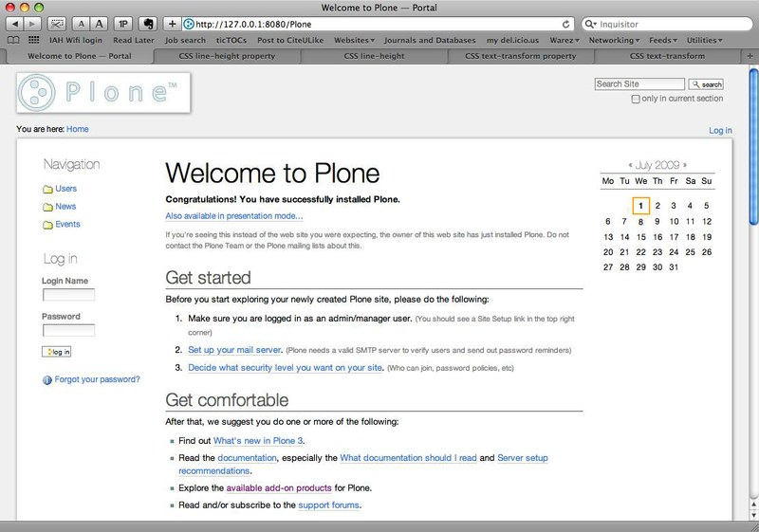Go to next month in calendar
Screen dimensions: 759x532
click(x=685, y=165)
